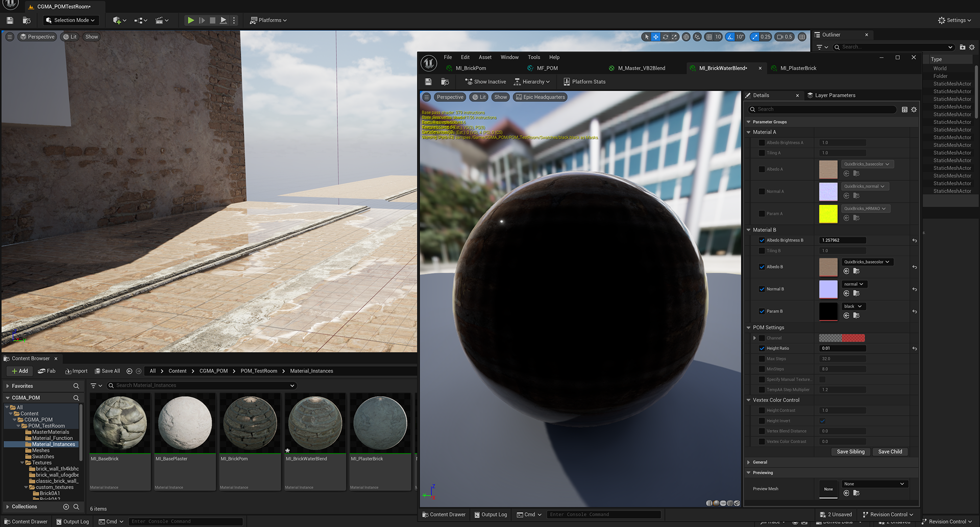Stop the play session
980x527 pixels.
[x=212, y=20]
